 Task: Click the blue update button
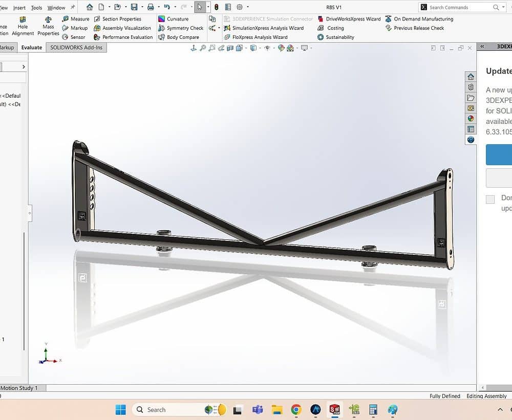point(499,154)
